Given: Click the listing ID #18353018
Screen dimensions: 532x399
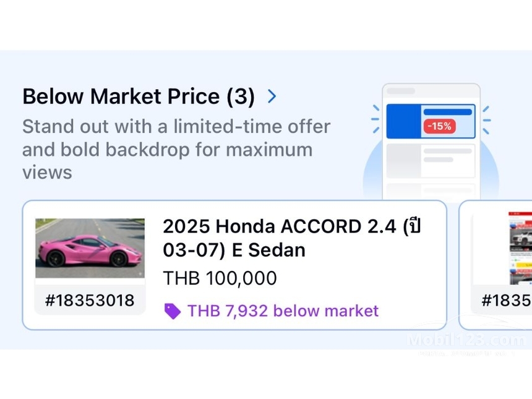Looking at the screenshot, I should tap(90, 301).
